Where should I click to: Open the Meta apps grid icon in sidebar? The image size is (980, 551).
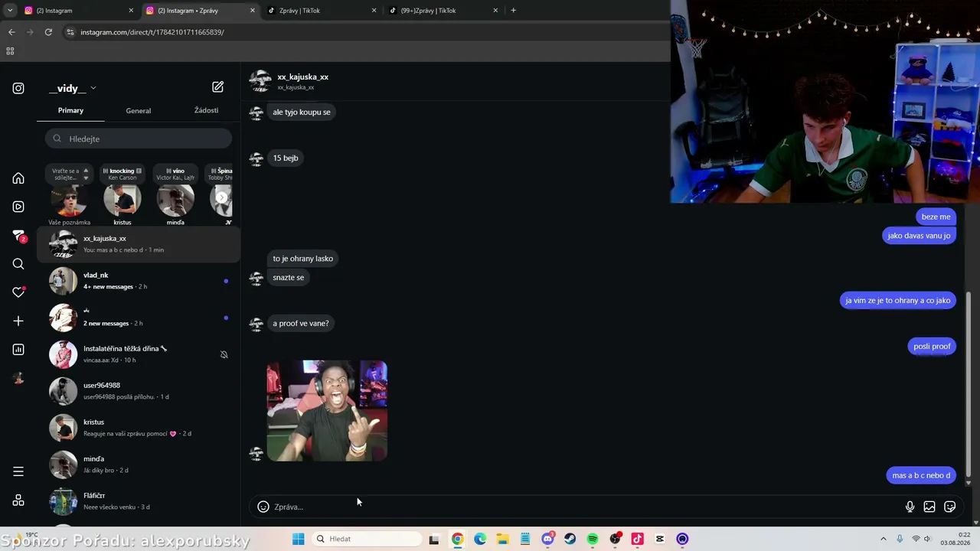click(18, 500)
